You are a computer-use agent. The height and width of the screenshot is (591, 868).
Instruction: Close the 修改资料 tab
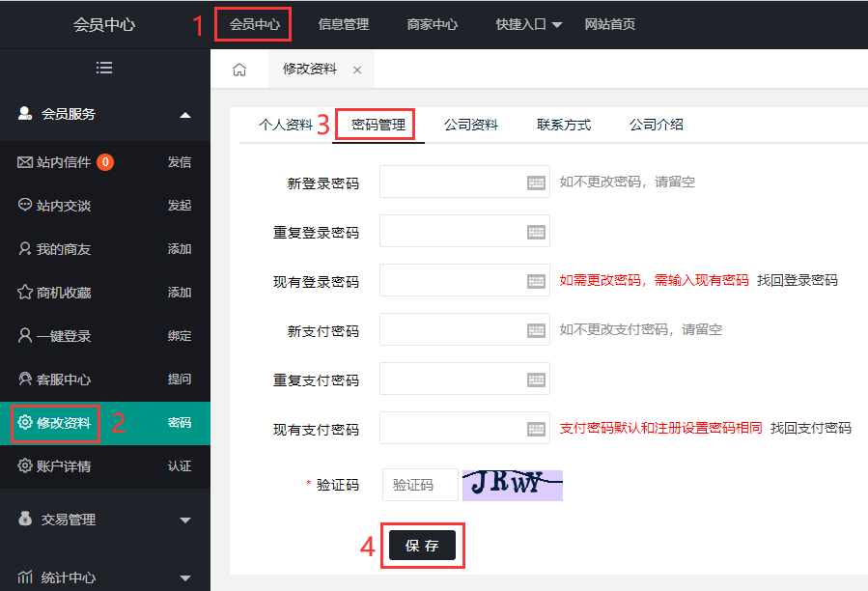tap(357, 70)
